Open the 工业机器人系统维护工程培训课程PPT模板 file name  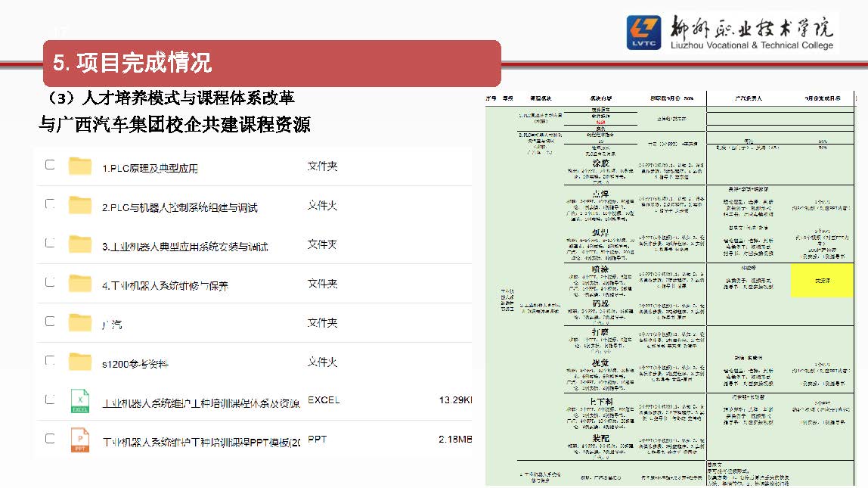tap(200, 442)
